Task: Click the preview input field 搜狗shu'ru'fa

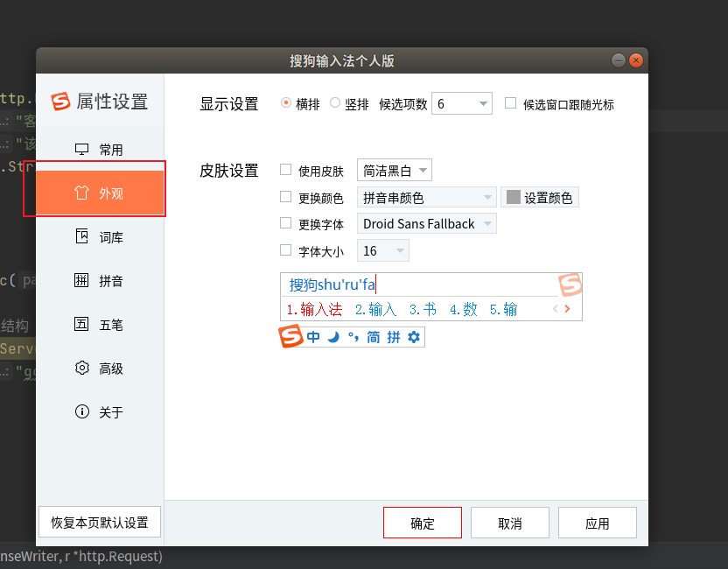Action: tap(419, 284)
